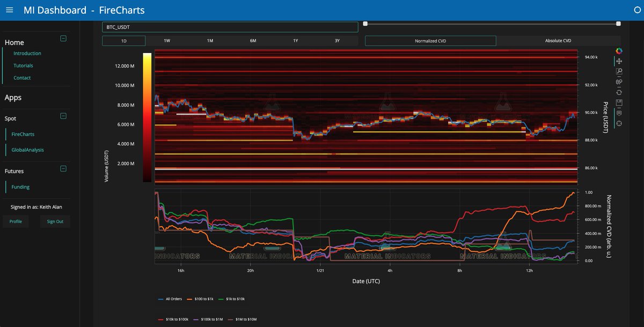Click the BTC_USDT symbol input field
The image size is (644, 327).
[x=230, y=27]
